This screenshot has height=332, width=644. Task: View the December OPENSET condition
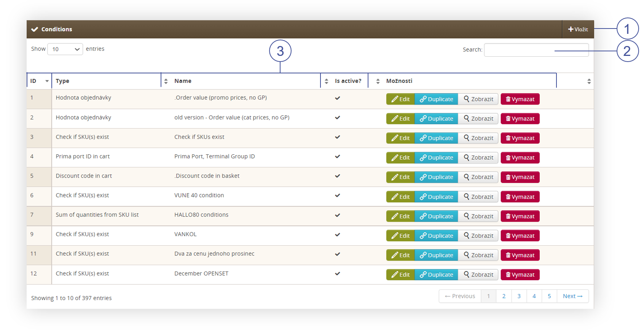[x=478, y=275]
